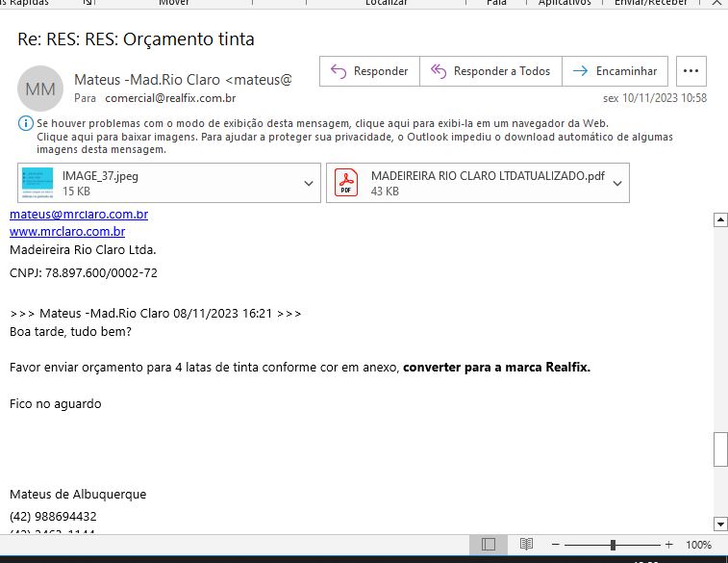This screenshot has height=563, width=728.
Task: Open the more actions ellipsis menu
Action: (691, 71)
